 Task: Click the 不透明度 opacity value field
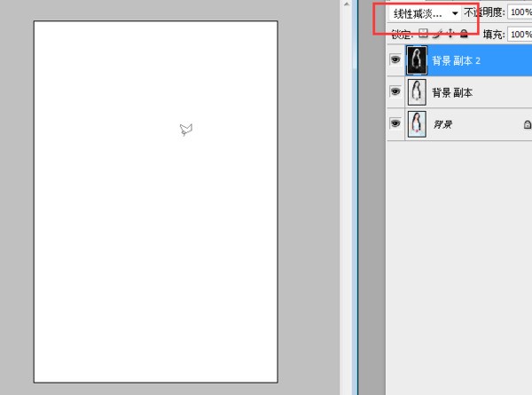tap(519, 14)
